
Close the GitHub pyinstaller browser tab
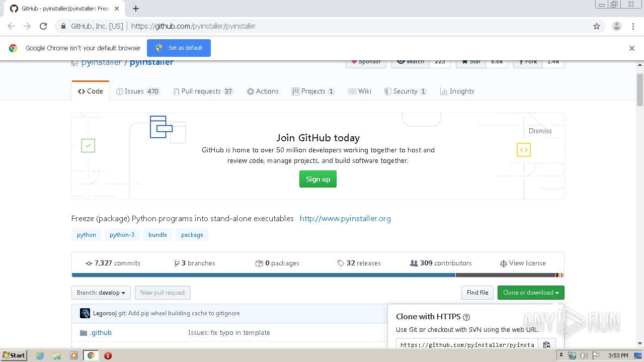tap(117, 9)
